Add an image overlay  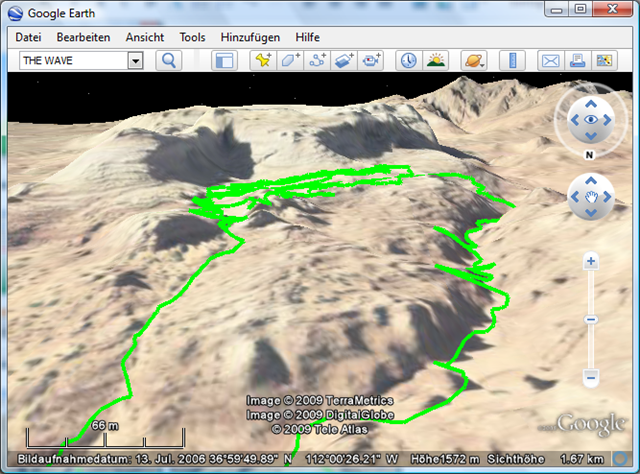(x=344, y=60)
